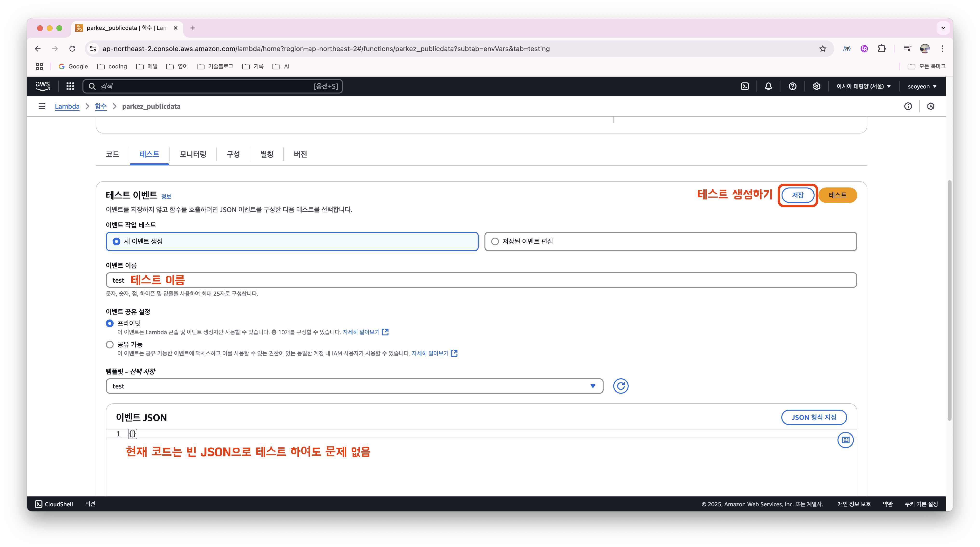Open the notifications bell icon
980x547 pixels.
click(769, 86)
